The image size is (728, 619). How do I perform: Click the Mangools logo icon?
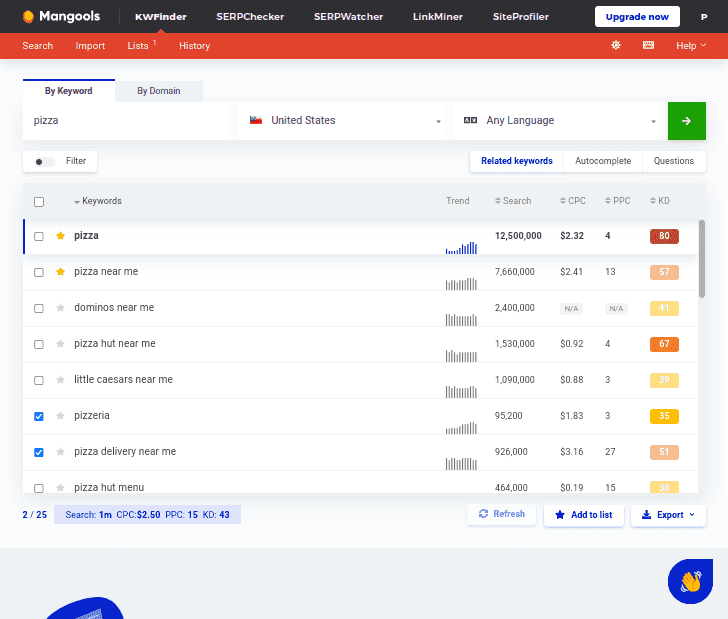pos(28,17)
